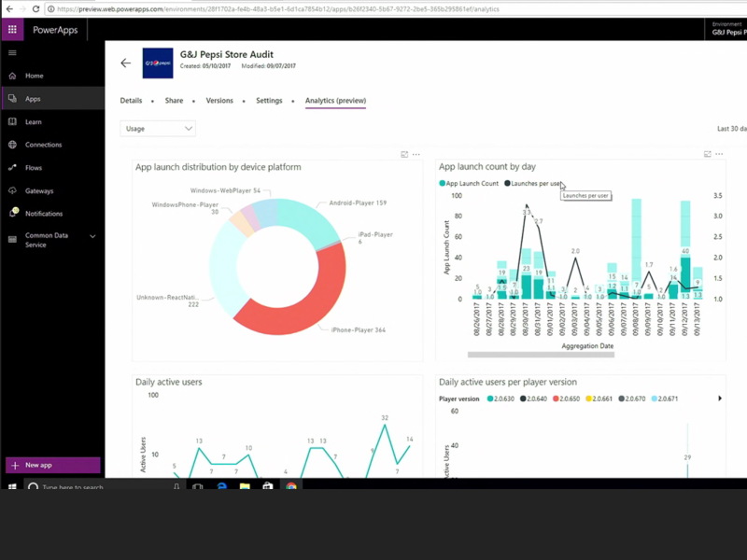The image size is (747, 560).
Task: Click the Apps icon in the sidebar
Action: pyautogui.click(x=12, y=99)
